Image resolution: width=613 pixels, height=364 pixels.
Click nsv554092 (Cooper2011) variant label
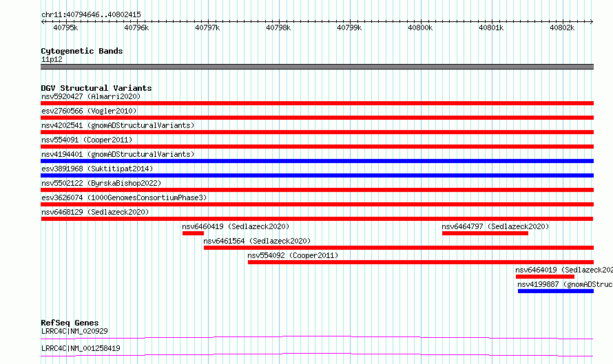coord(293,255)
